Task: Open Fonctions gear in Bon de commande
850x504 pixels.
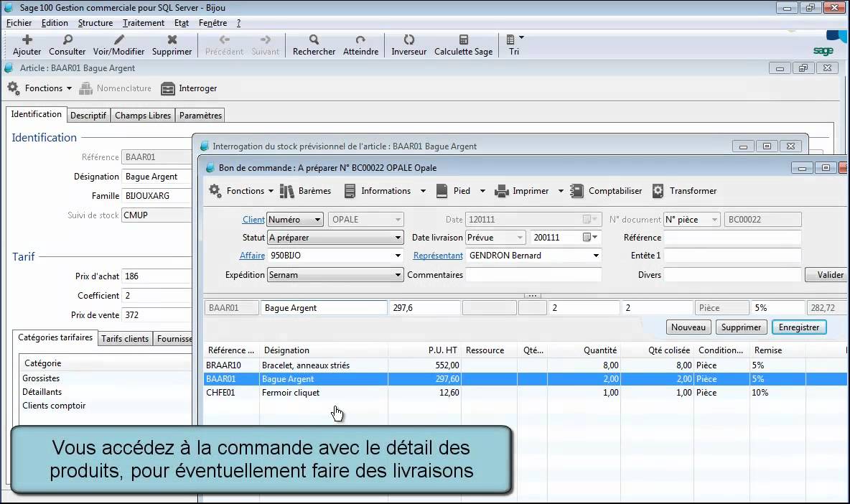Action: (215, 191)
